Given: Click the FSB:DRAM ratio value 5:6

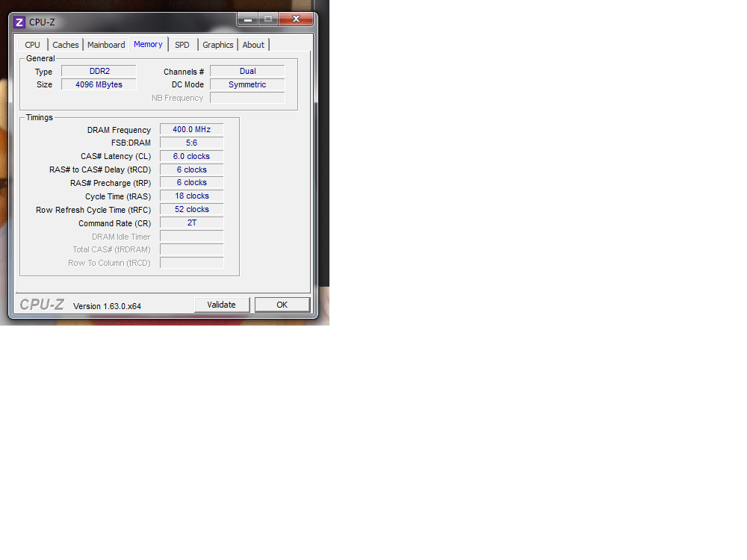Looking at the screenshot, I should coord(191,143).
